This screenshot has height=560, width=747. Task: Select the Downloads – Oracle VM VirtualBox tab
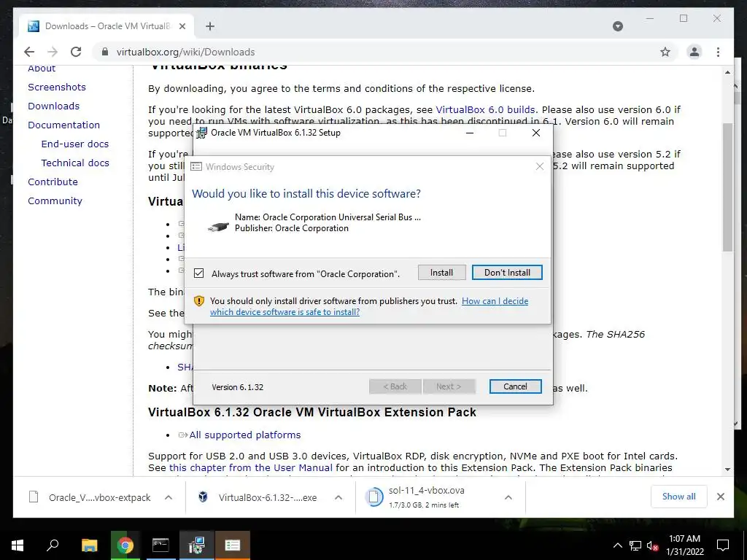point(107,26)
